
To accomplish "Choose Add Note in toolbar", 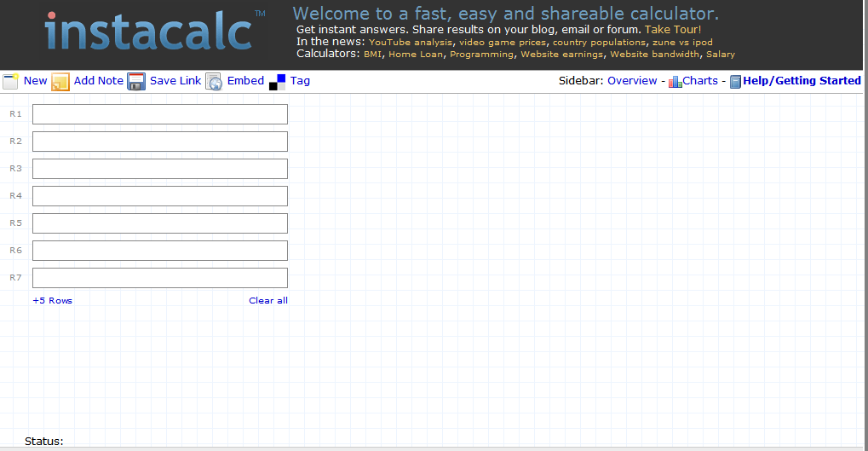I will (x=99, y=81).
